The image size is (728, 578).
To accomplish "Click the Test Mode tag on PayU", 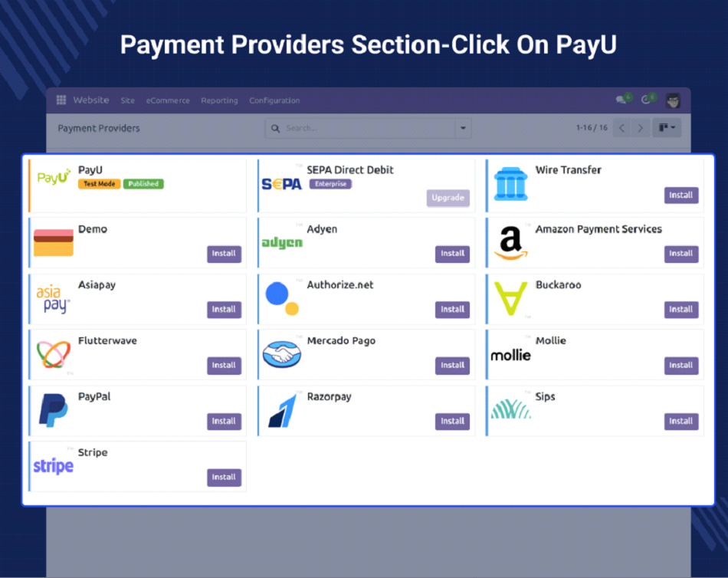I will (100, 184).
